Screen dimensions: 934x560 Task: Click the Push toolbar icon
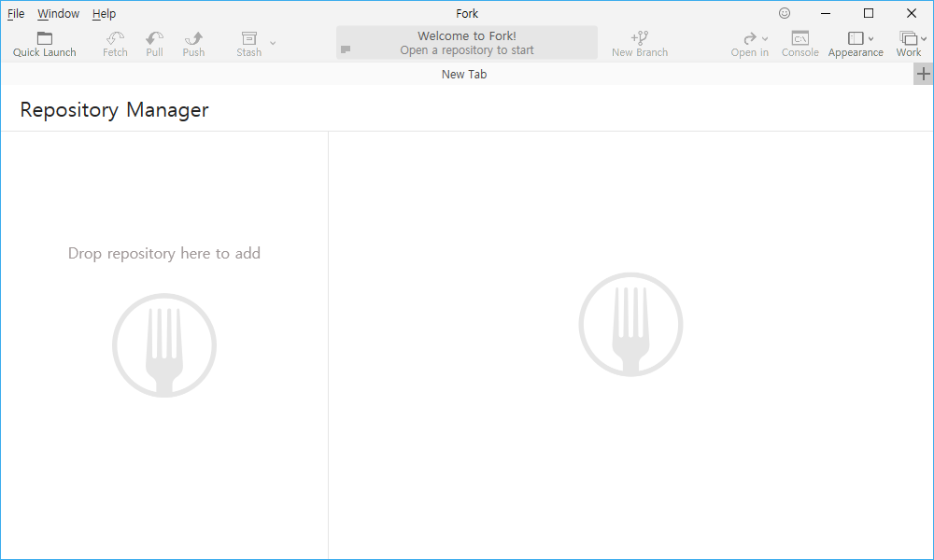click(x=193, y=38)
